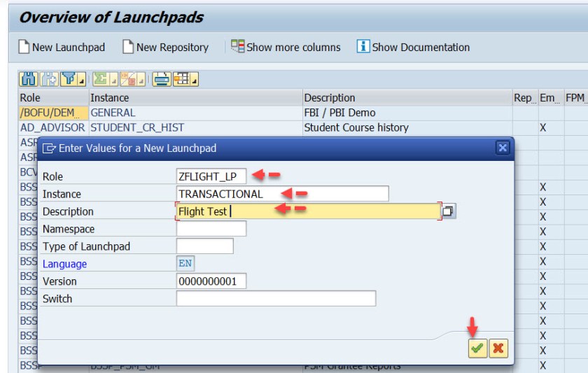Click the Role input field ZFLIGHT_LP
The height and width of the screenshot is (373, 588).
[x=211, y=176]
